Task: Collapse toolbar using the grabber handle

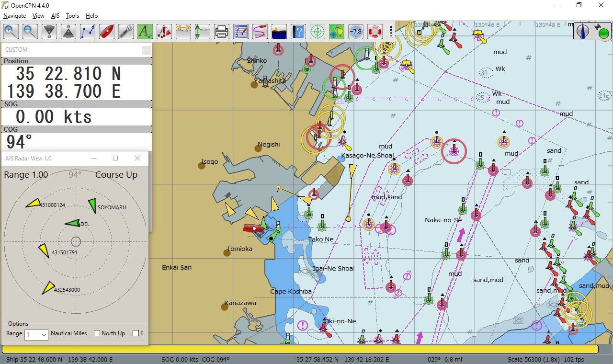Action: pos(392,32)
